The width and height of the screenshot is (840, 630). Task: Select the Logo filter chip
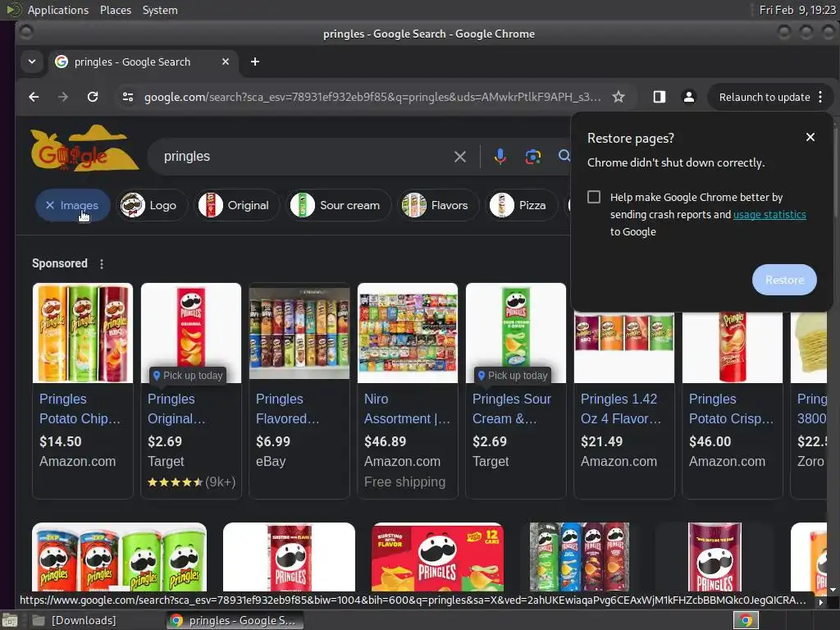[x=152, y=205]
